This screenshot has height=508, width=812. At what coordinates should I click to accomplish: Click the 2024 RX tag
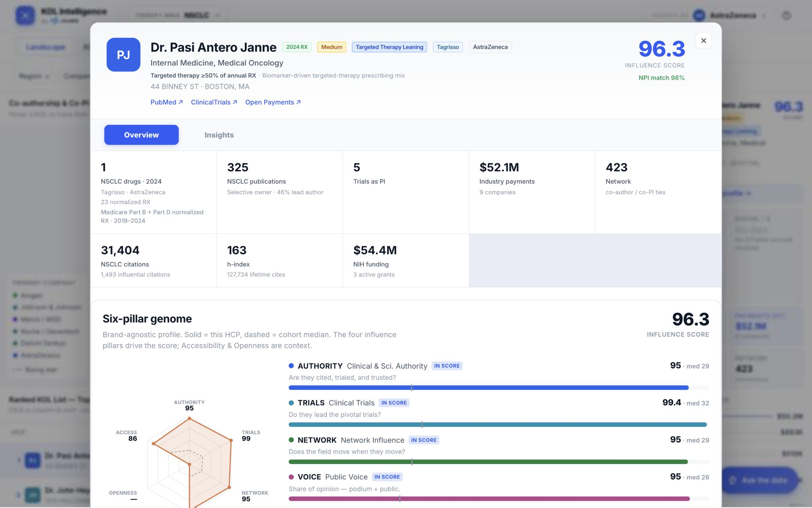(297, 47)
